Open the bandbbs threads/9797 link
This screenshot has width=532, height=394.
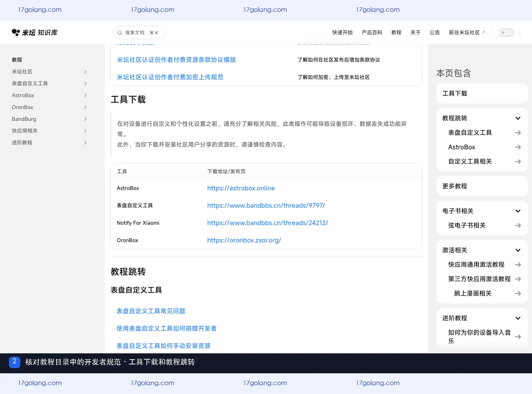click(x=266, y=206)
